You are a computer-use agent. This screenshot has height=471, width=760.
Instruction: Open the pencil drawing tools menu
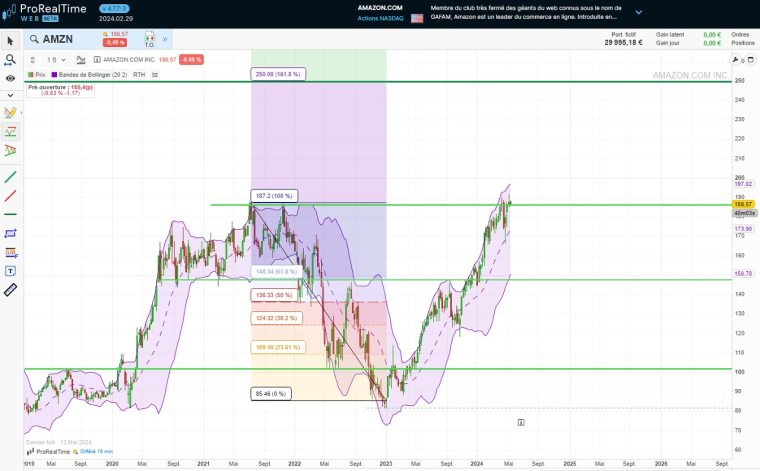click(x=10, y=113)
